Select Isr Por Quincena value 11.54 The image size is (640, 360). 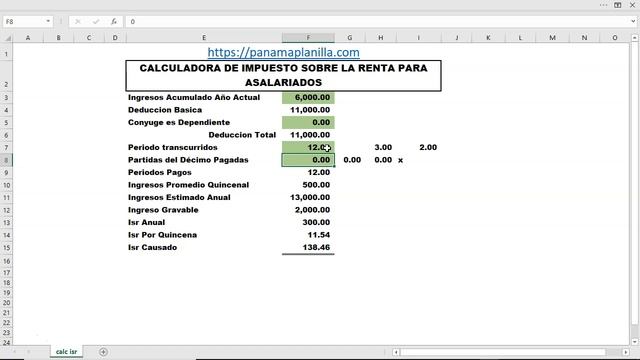[308, 235]
